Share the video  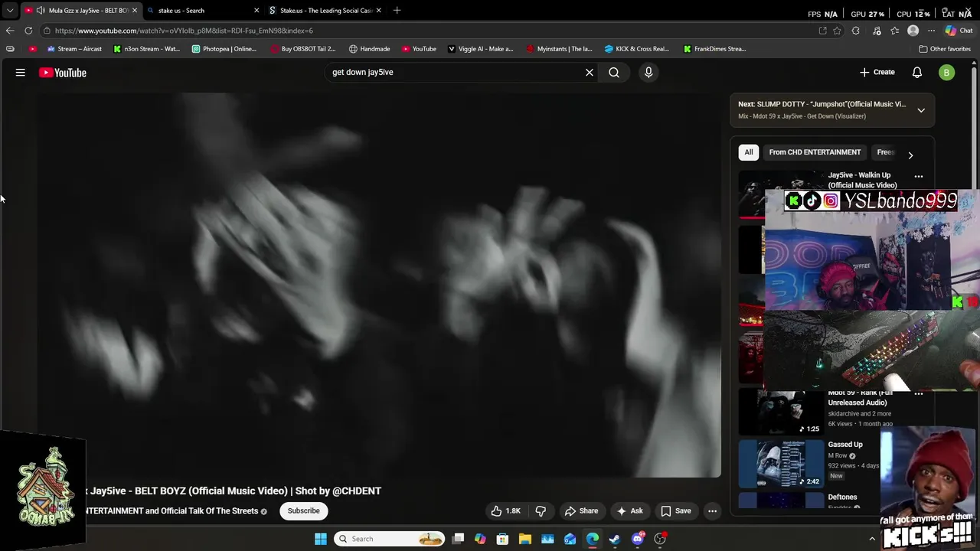coord(581,511)
